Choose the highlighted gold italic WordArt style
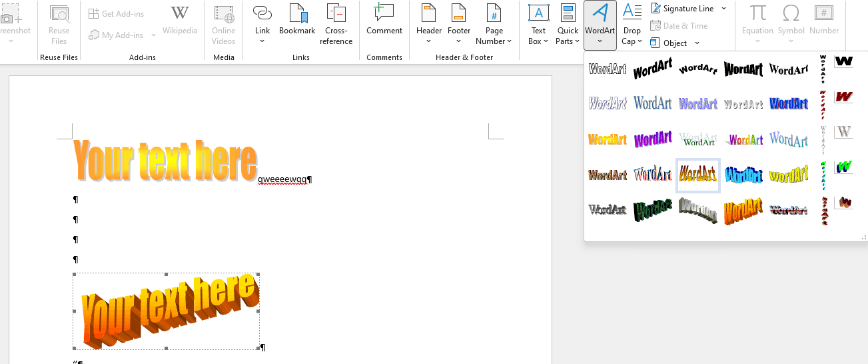 coord(698,175)
